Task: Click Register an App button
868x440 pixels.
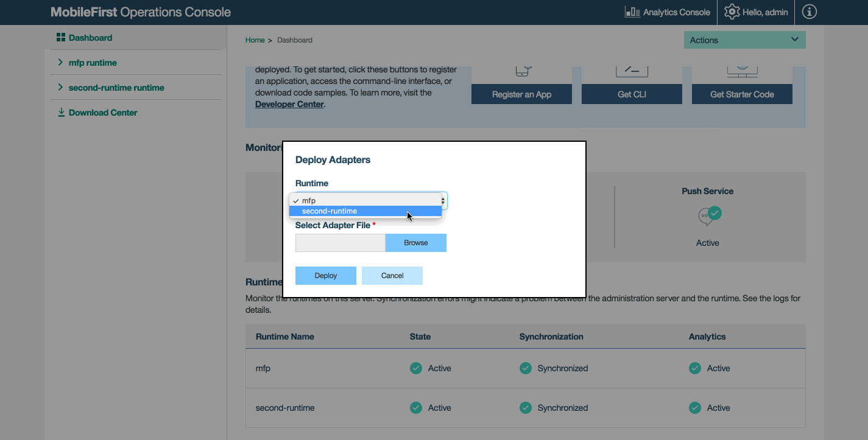Action: (x=521, y=94)
